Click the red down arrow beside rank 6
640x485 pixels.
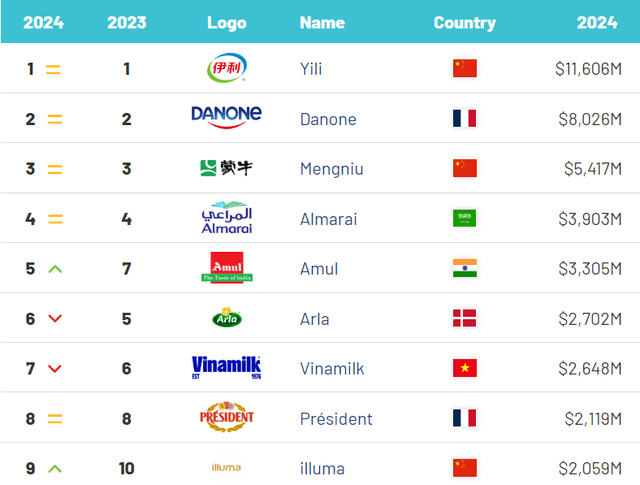click(x=54, y=319)
